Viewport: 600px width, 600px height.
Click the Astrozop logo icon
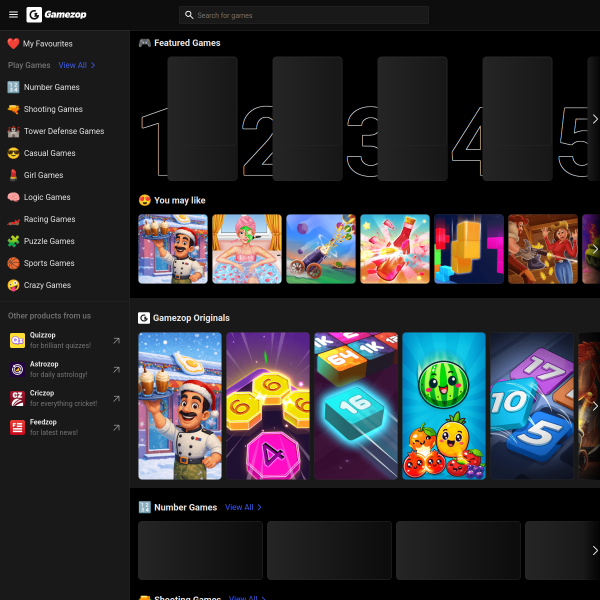(17, 369)
